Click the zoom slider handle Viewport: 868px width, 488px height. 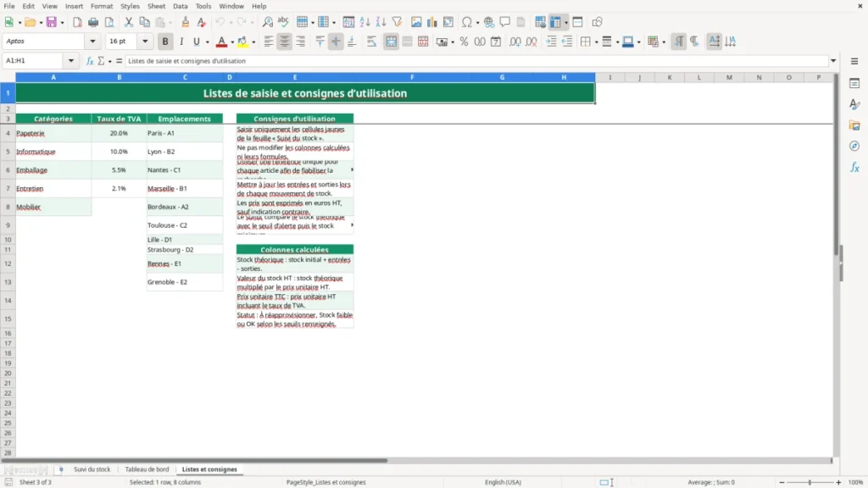(x=810, y=482)
